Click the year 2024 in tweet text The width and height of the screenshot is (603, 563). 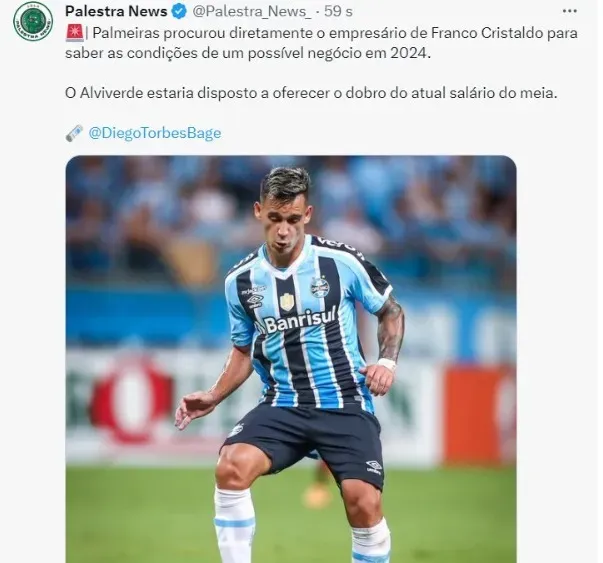coord(409,53)
